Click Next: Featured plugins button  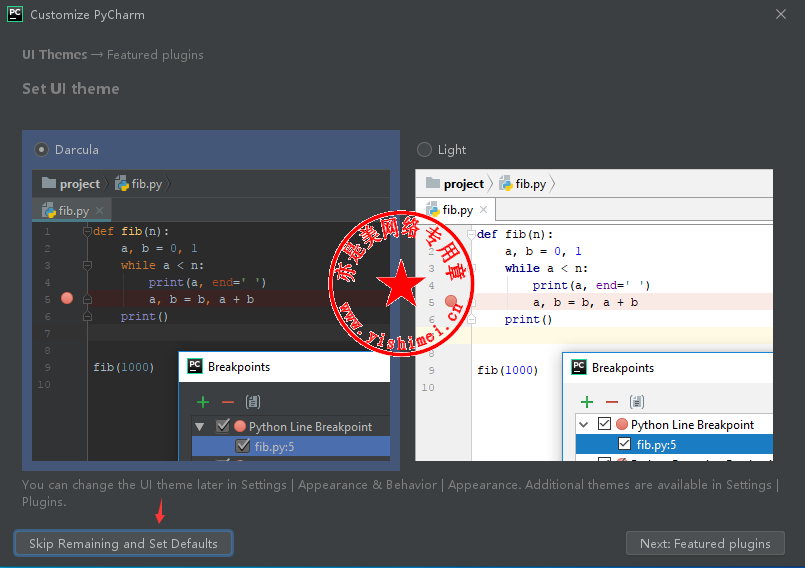[x=705, y=543]
